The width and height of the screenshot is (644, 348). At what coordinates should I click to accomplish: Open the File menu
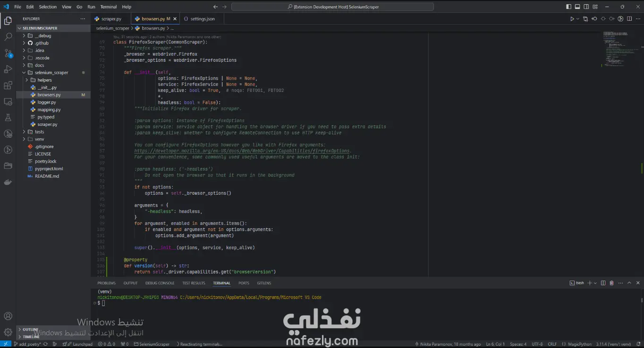coord(17,7)
